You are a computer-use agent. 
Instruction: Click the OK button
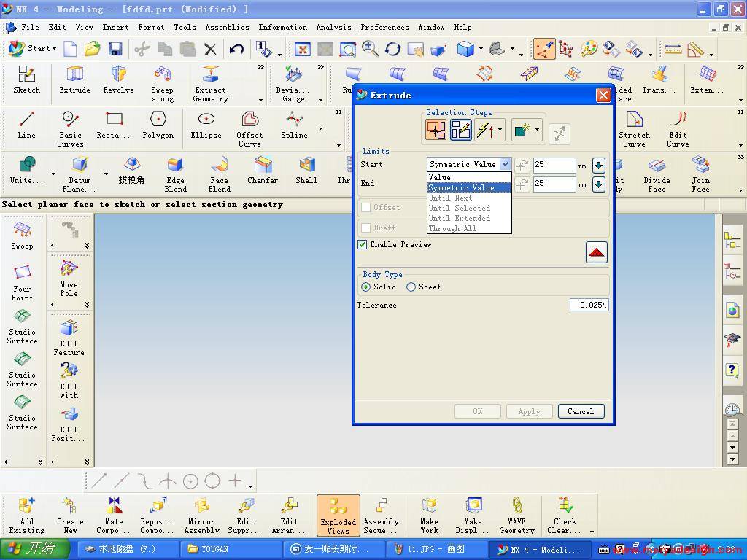[x=477, y=411]
